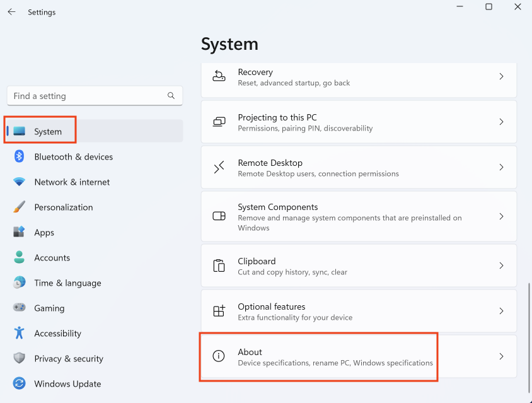Open the Recovery settings title

point(255,72)
